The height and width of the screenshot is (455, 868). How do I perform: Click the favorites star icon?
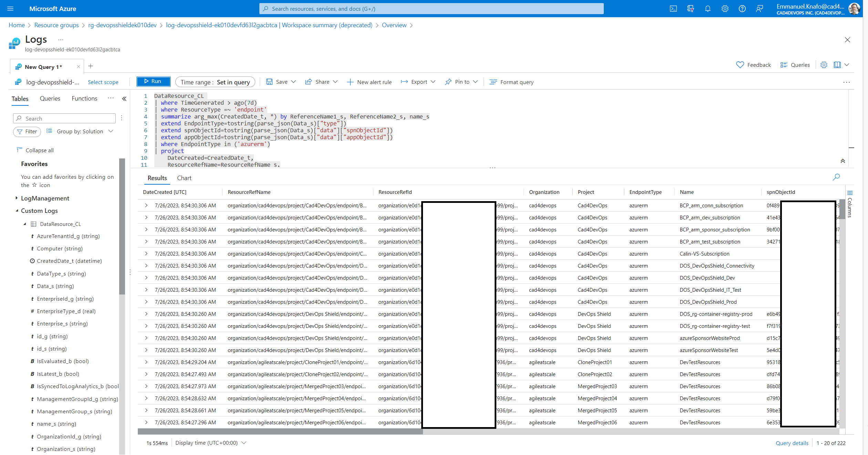[x=34, y=185]
